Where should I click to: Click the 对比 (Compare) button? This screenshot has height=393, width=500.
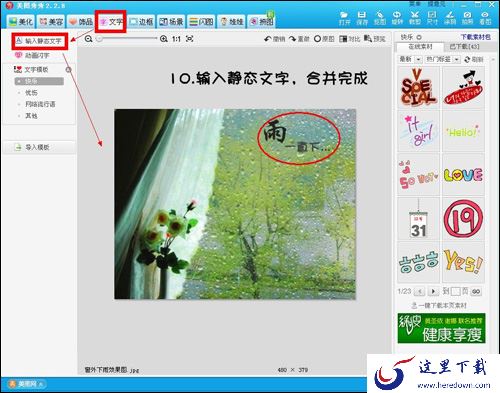[350, 39]
